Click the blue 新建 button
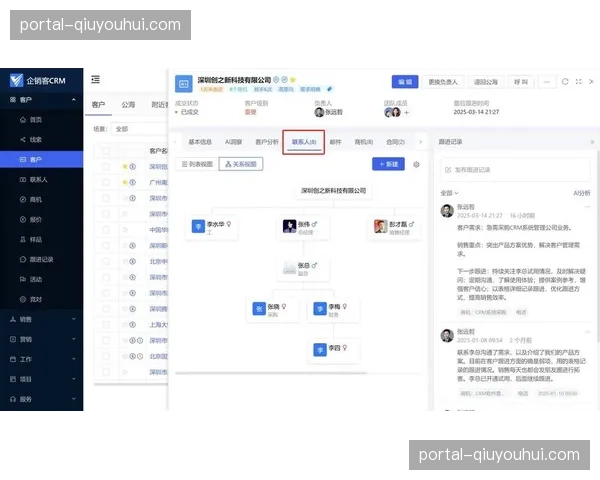This screenshot has height=480, width=600. [x=388, y=164]
